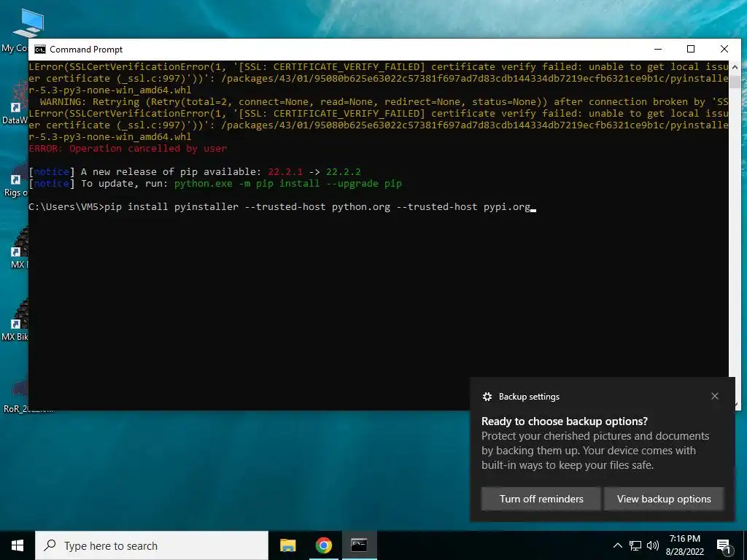Click View backup options button
The image size is (747, 560).
[x=664, y=499]
